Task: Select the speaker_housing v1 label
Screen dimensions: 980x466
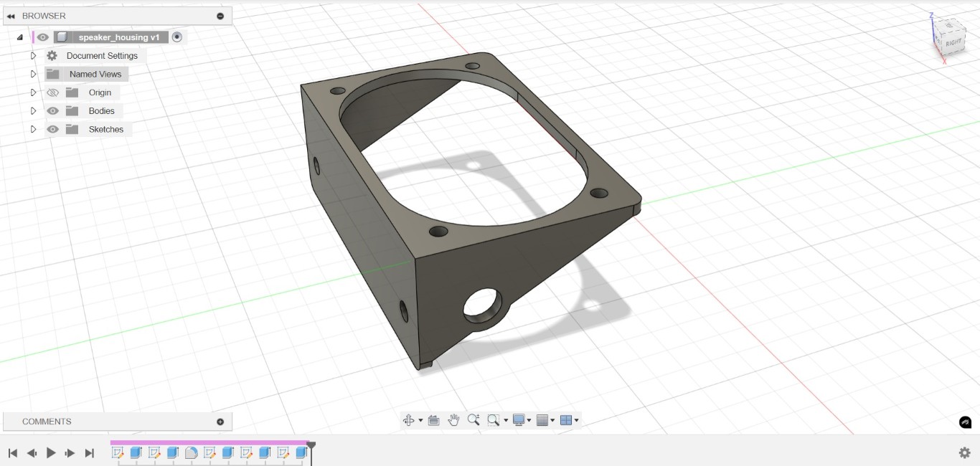Action: pyautogui.click(x=119, y=37)
